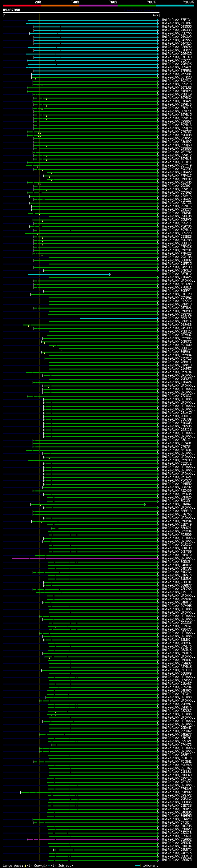Click the green ~80% identity legend segment
Viewport: 197px width, 868px height.
point(137,6)
